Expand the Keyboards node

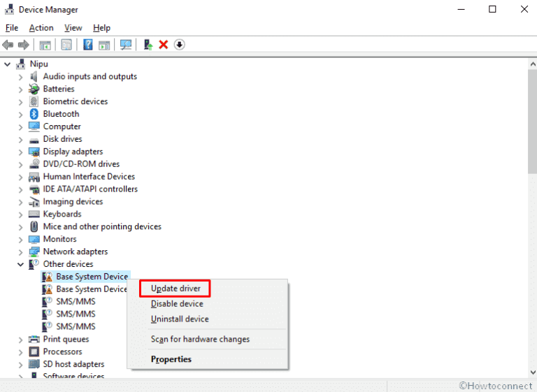(x=20, y=215)
